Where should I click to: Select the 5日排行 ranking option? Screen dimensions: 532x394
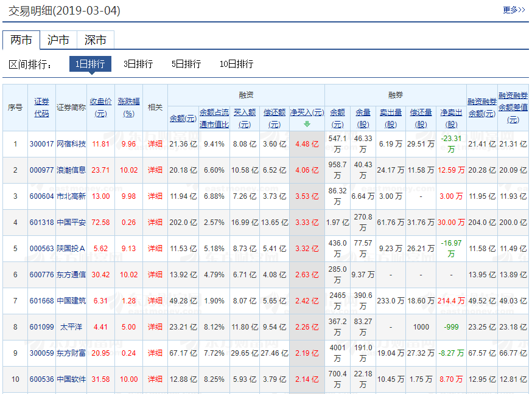point(186,63)
